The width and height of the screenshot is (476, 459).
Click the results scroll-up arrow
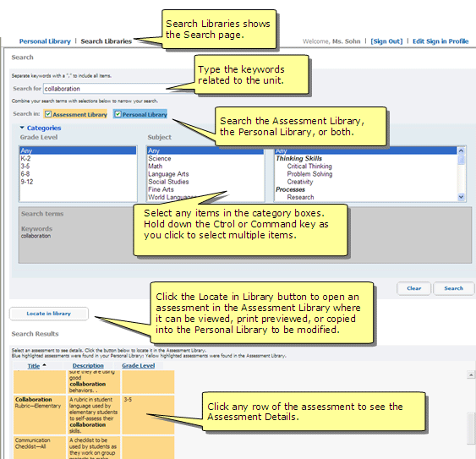pyautogui.click(x=471, y=375)
